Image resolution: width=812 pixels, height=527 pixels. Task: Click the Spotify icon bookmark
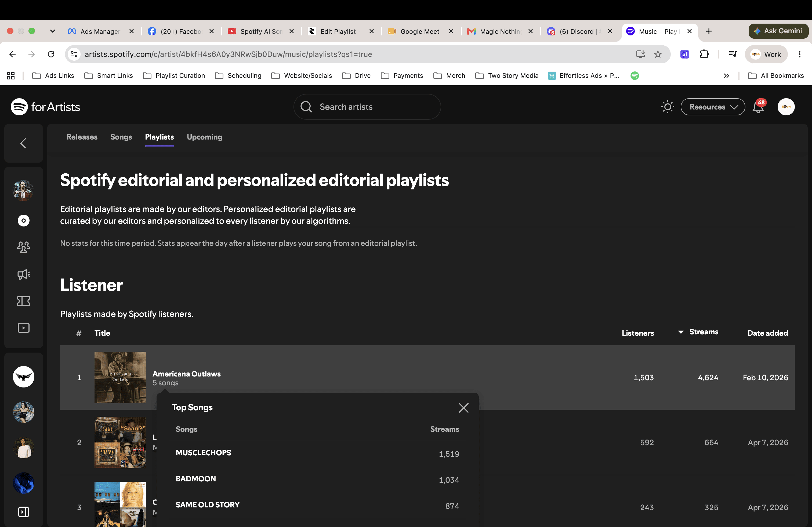[635, 76]
